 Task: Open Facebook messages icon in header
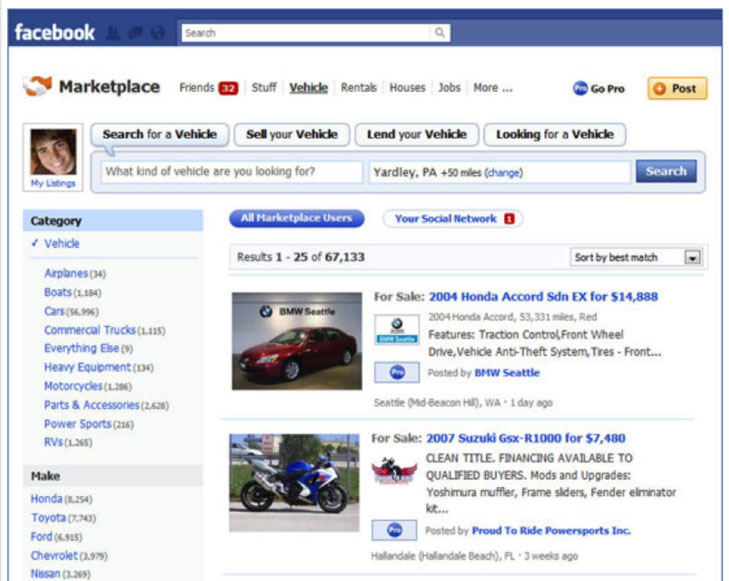tap(136, 33)
